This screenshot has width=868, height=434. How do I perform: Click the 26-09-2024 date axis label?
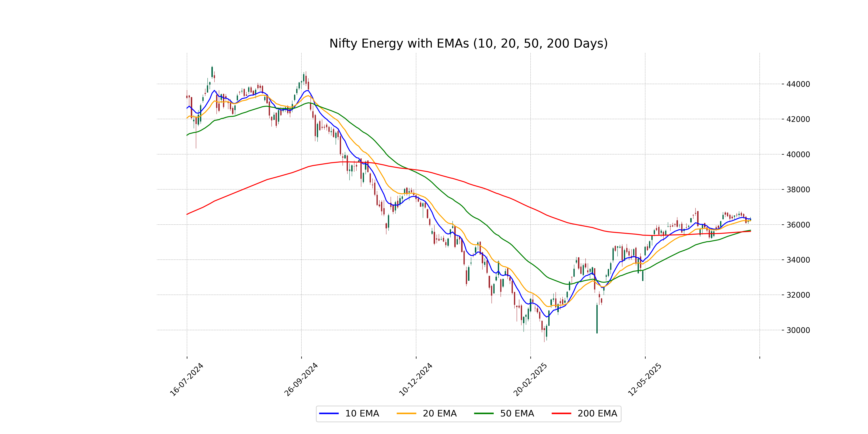[301, 379]
